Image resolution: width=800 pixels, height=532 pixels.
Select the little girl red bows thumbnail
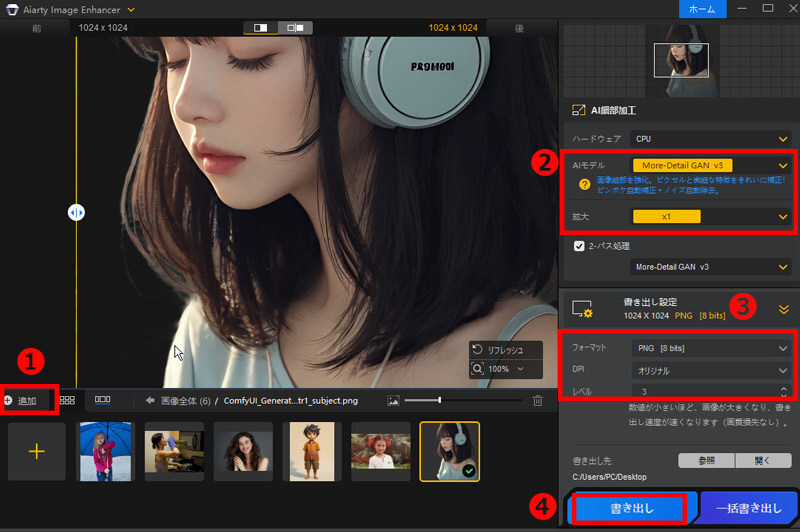(381, 451)
